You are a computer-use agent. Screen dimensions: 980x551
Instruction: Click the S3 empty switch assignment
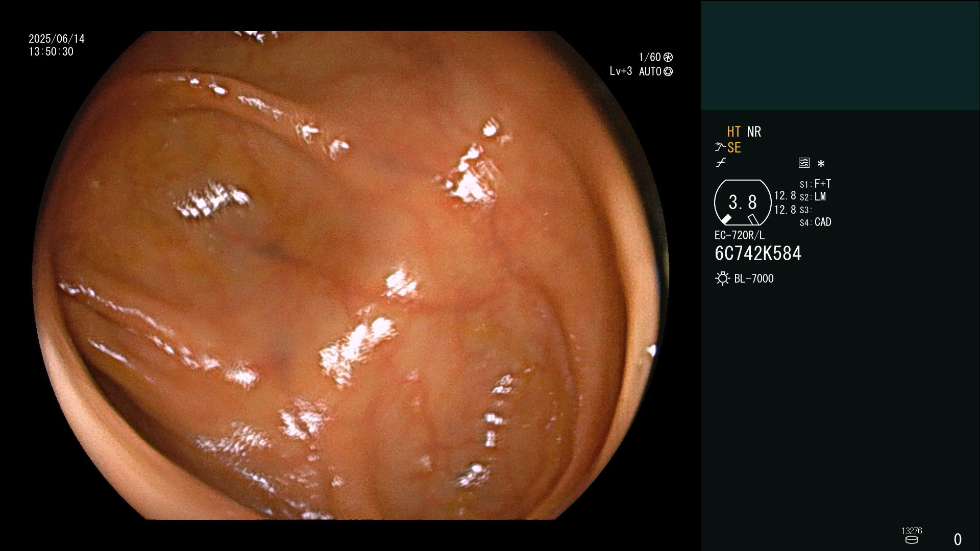(806, 210)
